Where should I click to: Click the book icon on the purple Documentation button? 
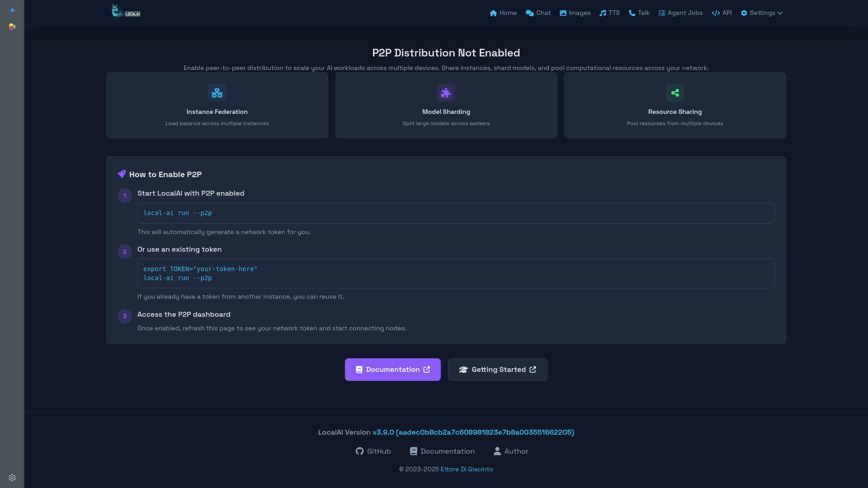point(359,370)
